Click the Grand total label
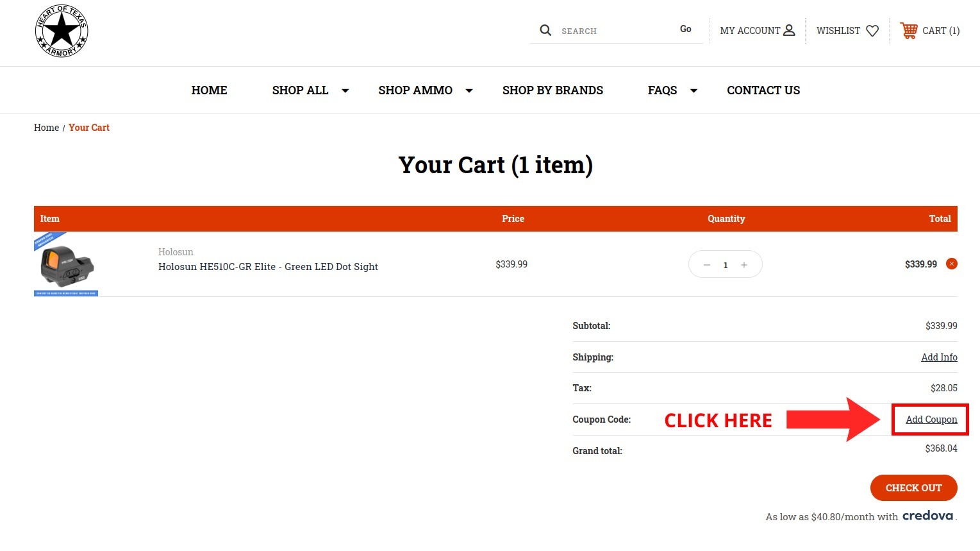The image size is (980, 551). coord(597,451)
